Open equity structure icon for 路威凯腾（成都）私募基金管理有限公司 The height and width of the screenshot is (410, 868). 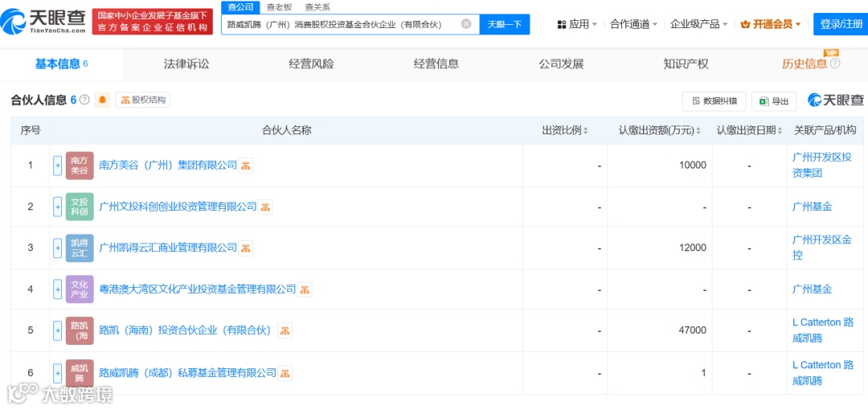tap(285, 374)
